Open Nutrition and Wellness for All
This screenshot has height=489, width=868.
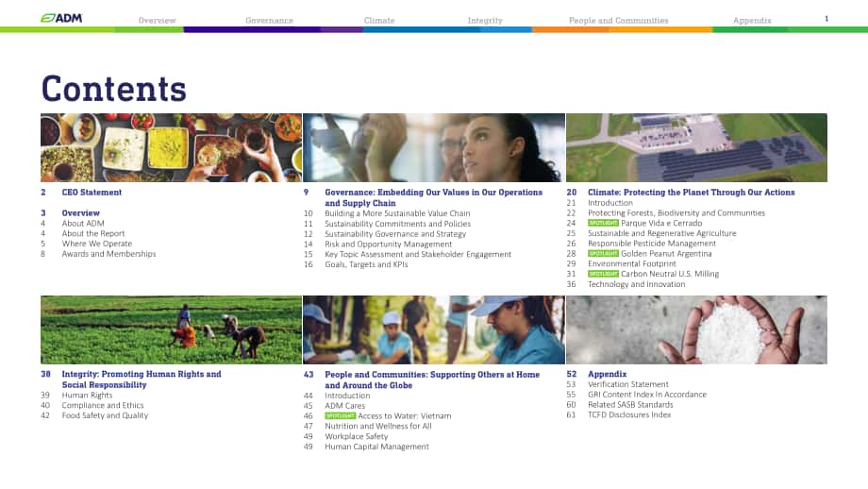(x=378, y=426)
